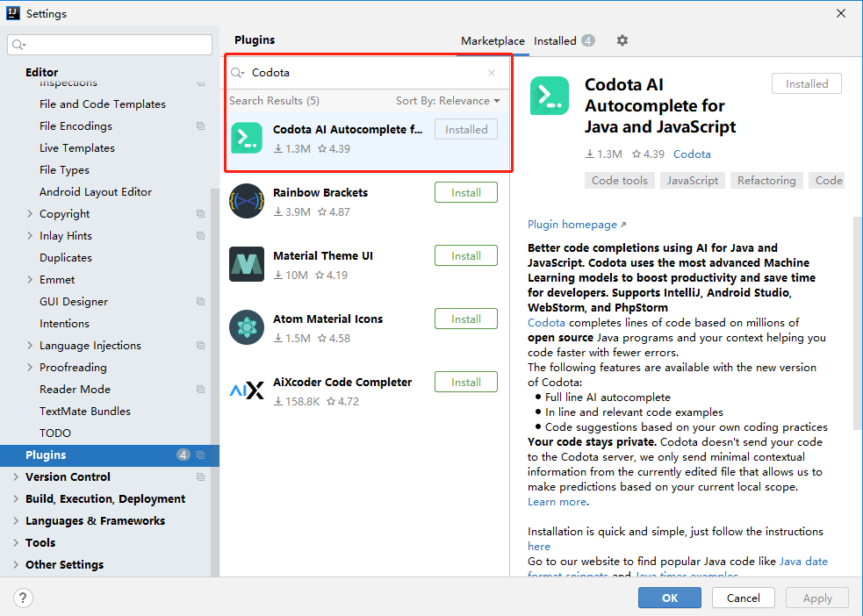863x616 pixels.
Task: Expand the Other Settings section
Action: (x=16, y=565)
